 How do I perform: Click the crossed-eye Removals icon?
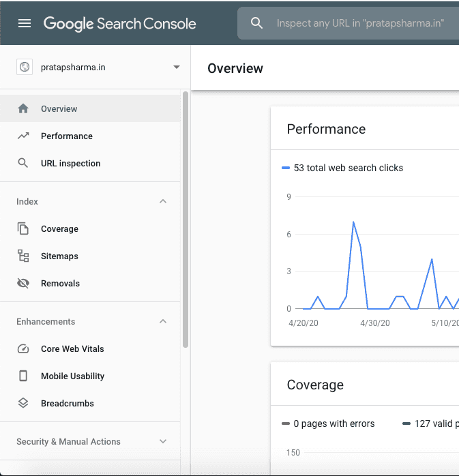click(23, 283)
